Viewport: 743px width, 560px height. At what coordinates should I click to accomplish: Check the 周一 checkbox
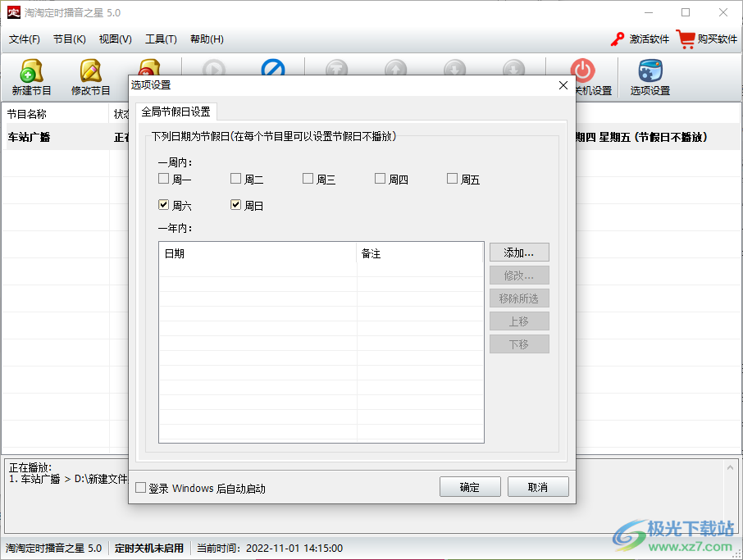point(163,179)
